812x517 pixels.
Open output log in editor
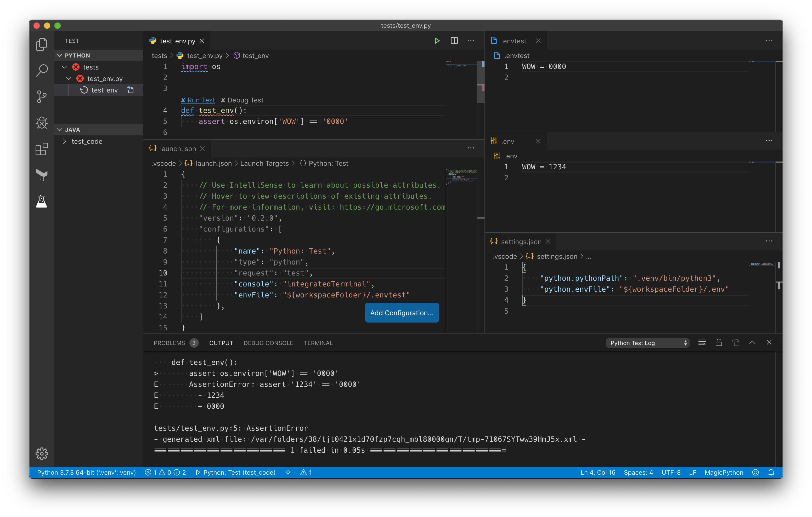(735, 343)
